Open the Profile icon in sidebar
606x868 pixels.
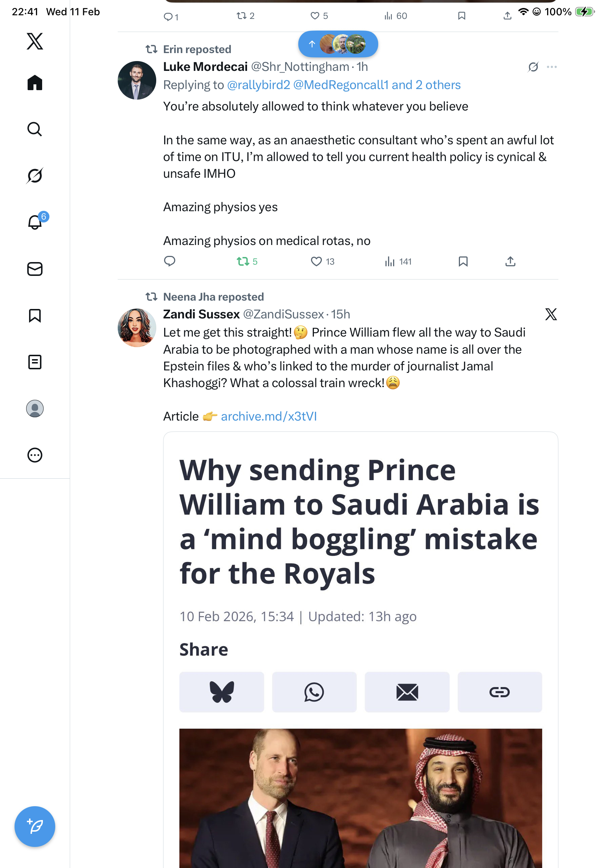(35, 408)
